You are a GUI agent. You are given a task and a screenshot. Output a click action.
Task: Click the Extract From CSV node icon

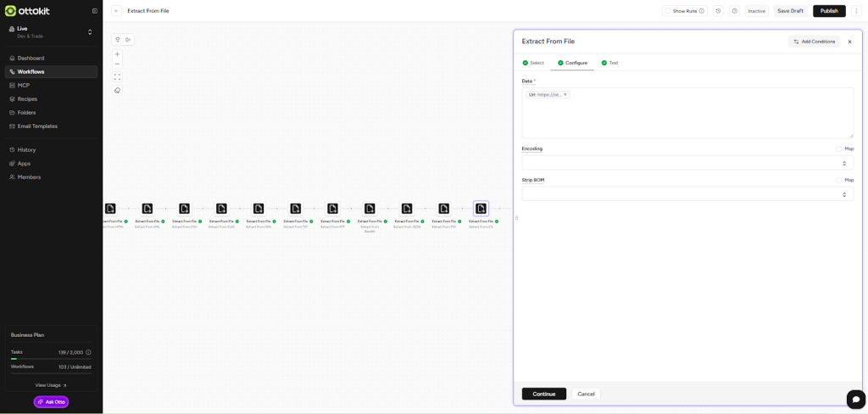point(184,209)
